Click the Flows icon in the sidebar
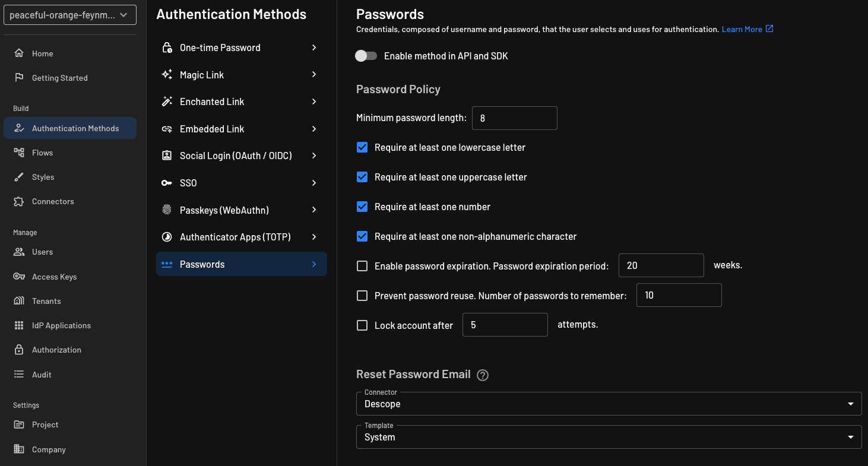The width and height of the screenshot is (868, 466). (x=20, y=153)
